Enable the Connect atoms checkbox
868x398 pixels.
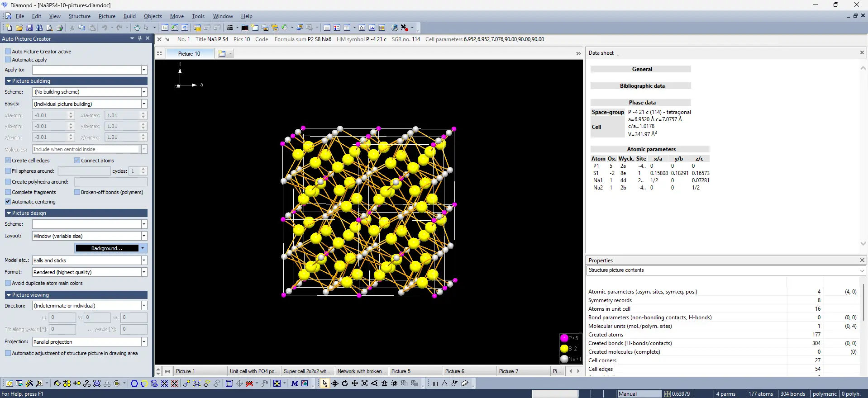[77, 161]
